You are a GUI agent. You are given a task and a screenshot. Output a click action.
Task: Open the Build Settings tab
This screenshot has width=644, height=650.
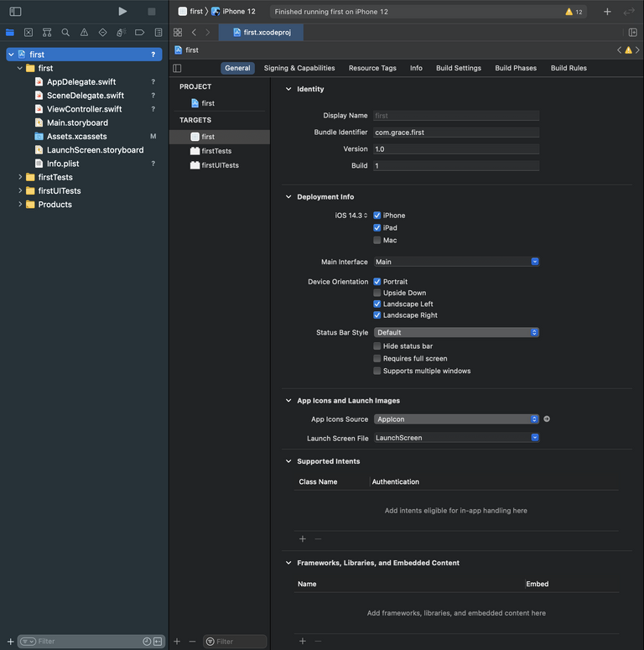point(459,68)
